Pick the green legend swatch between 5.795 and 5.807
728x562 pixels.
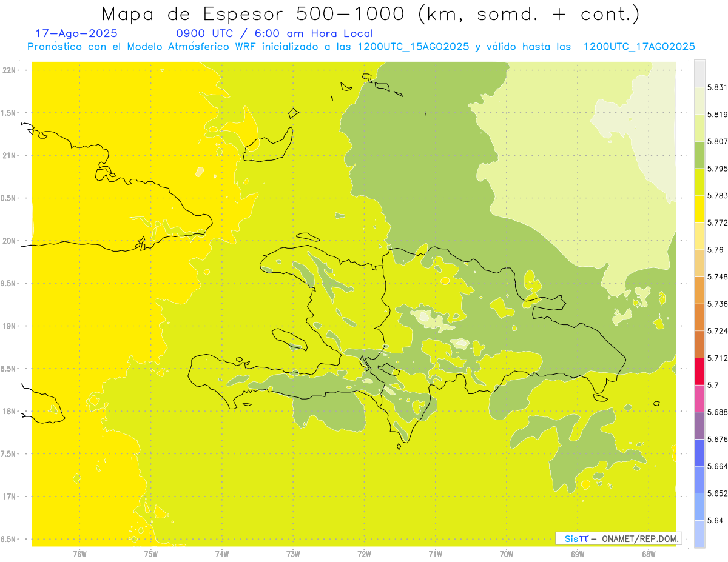[699, 155]
